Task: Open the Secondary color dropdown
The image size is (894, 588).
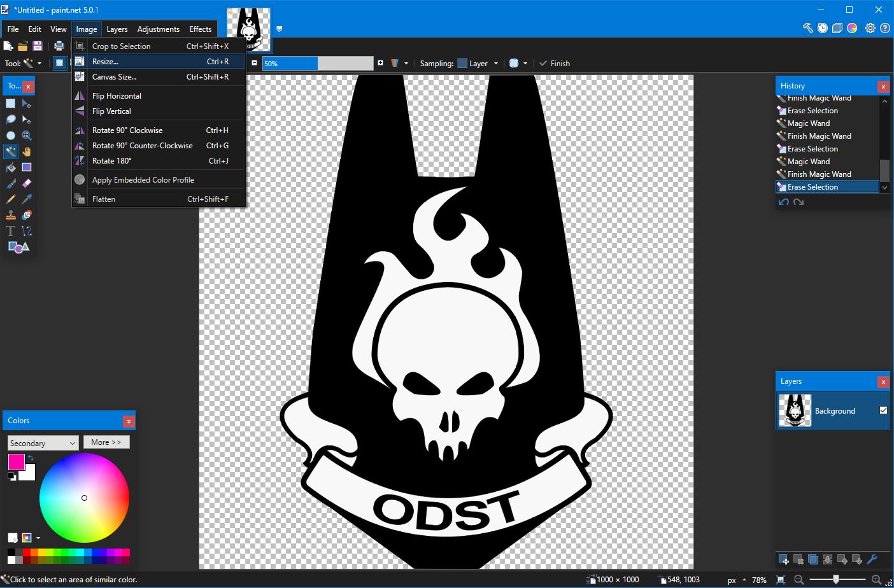Action: (43, 443)
